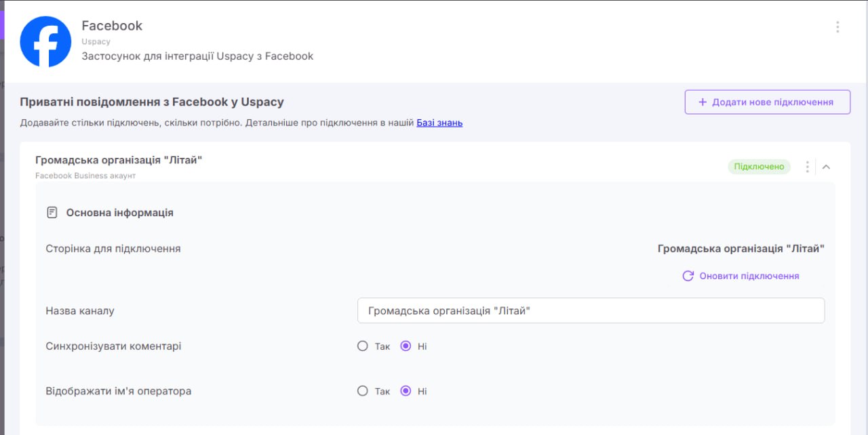Viewport: 868px width, 435px height.
Task: Open the three-dot menu in Facebook header
Action: [837, 27]
